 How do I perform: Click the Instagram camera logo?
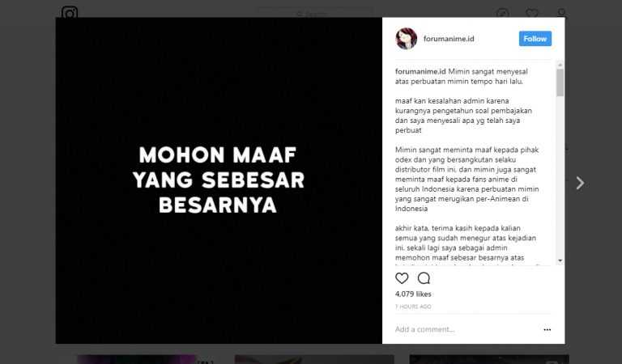coord(70,13)
